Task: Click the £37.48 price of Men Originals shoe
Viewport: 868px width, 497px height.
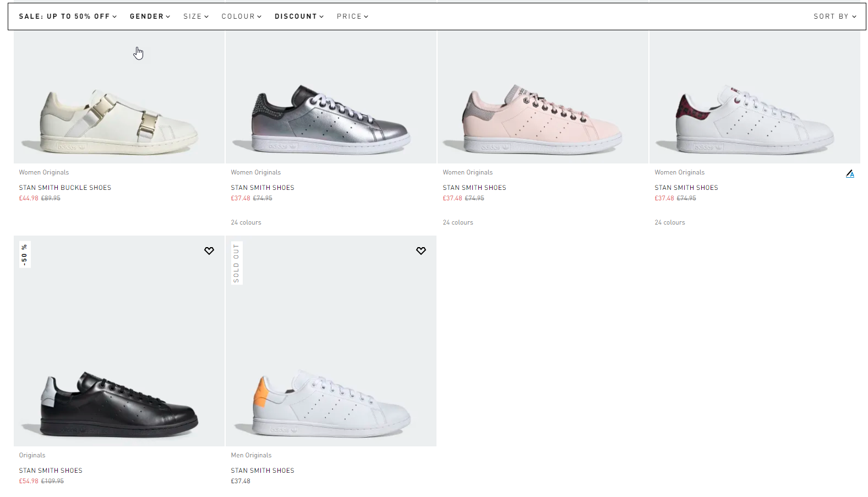Action: coord(241,481)
